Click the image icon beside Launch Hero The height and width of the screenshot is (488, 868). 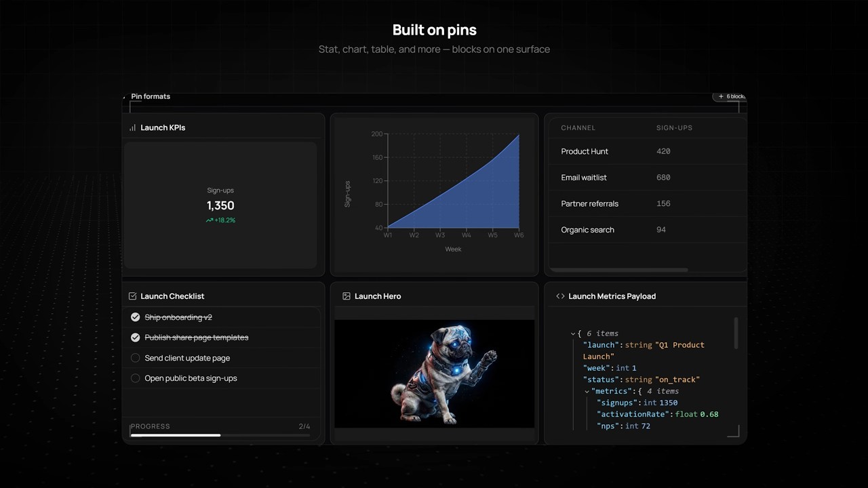pos(347,296)
